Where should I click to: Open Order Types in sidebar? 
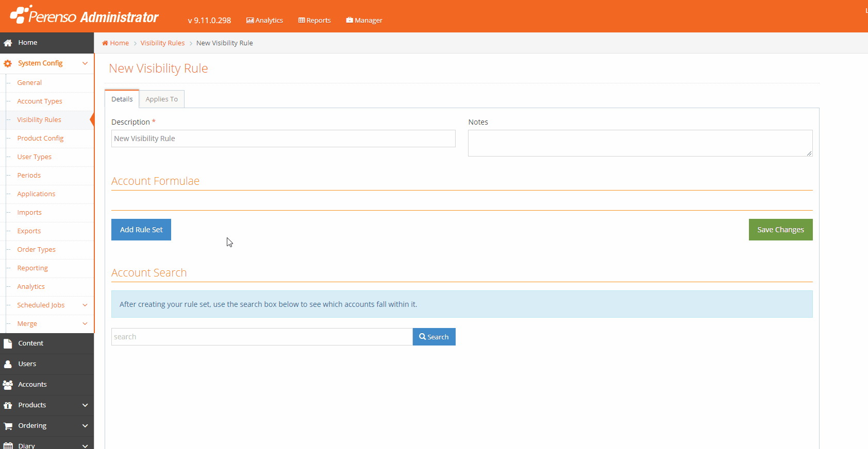click(x=36, y=250)
